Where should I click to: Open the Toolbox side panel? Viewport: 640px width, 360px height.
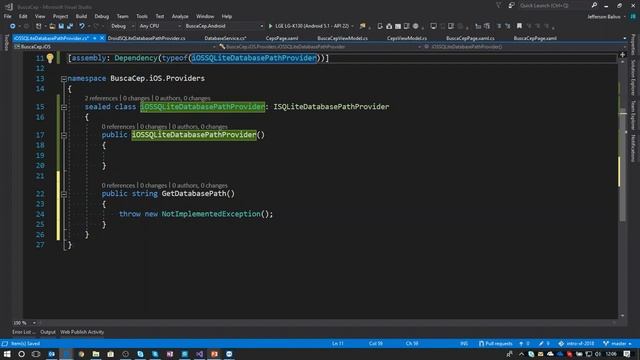(6, 42)
